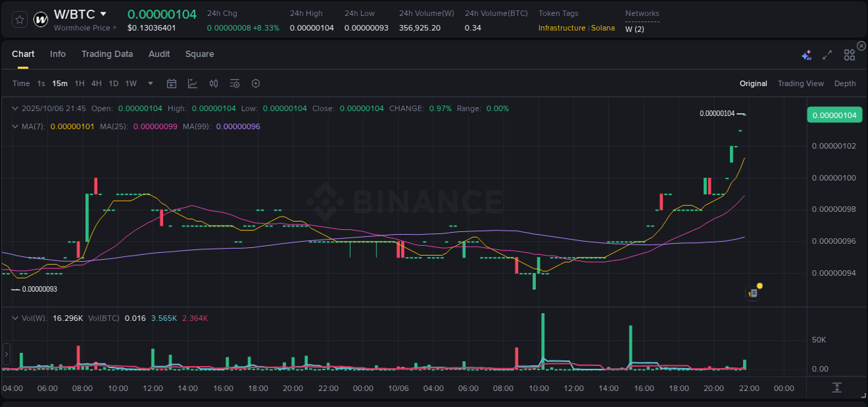Click the candlestick display icon

(214, 83)
